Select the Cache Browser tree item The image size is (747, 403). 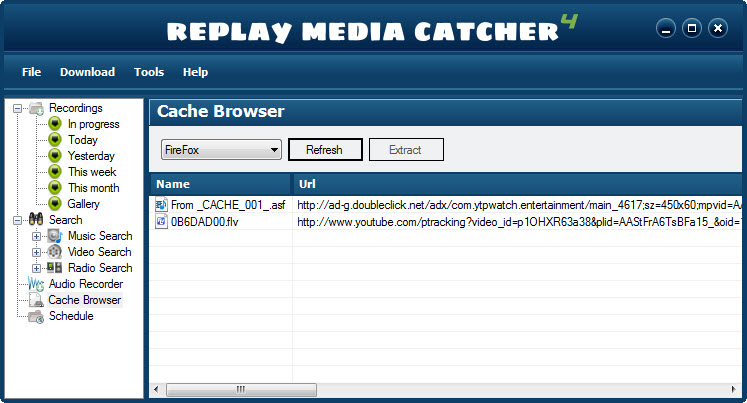[85, 300]
